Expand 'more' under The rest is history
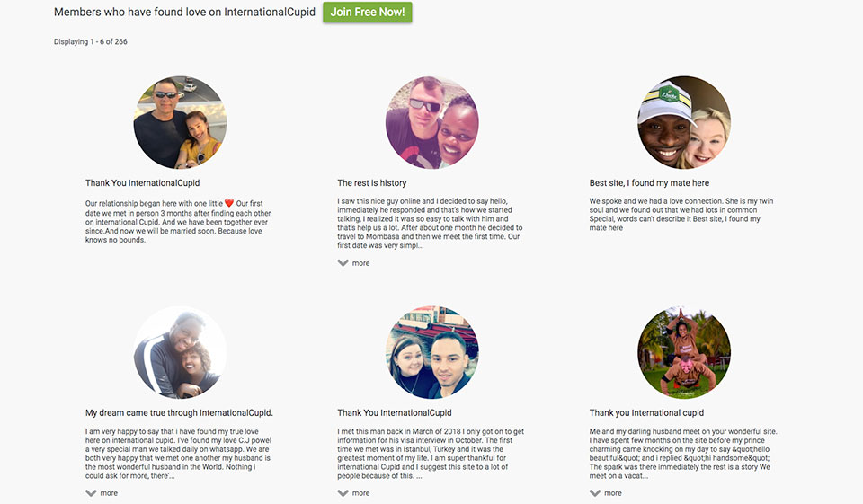The image size is (863, 504). point(353,263)
